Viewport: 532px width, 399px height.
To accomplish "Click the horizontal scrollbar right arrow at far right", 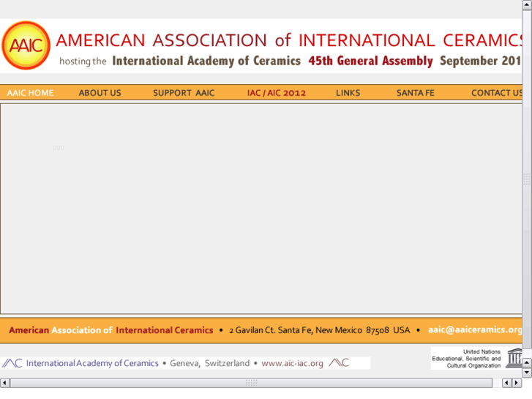I will (x=517, y=383).
